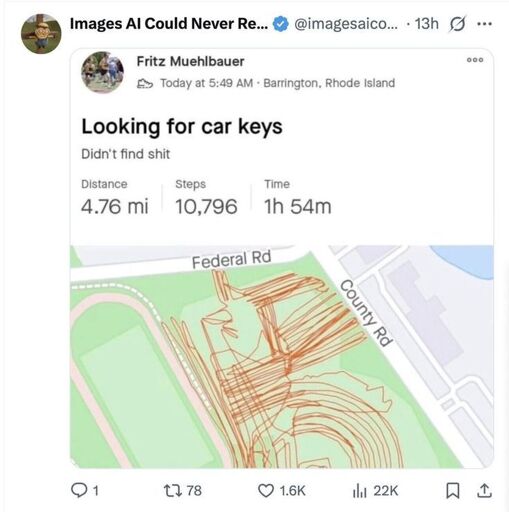The image size is (509, 512).
Task: Click the Federal Rd map label
Action: (231, 259)
